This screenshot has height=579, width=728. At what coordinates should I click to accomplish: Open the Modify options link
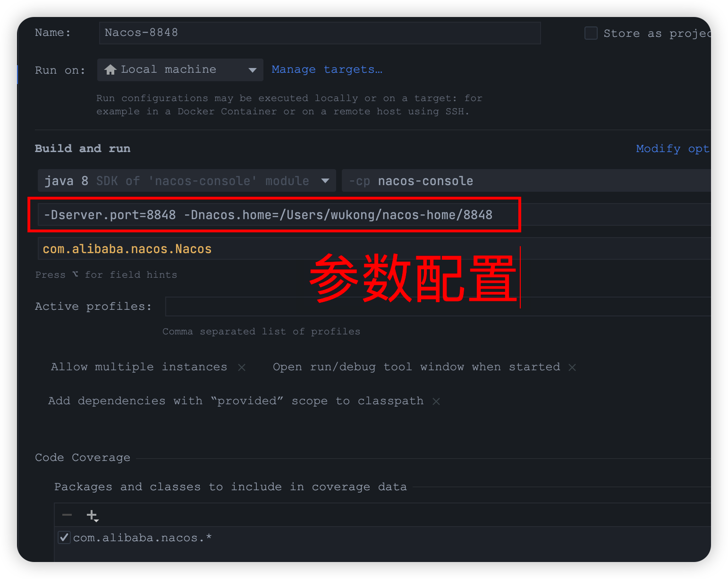(672, 149)
